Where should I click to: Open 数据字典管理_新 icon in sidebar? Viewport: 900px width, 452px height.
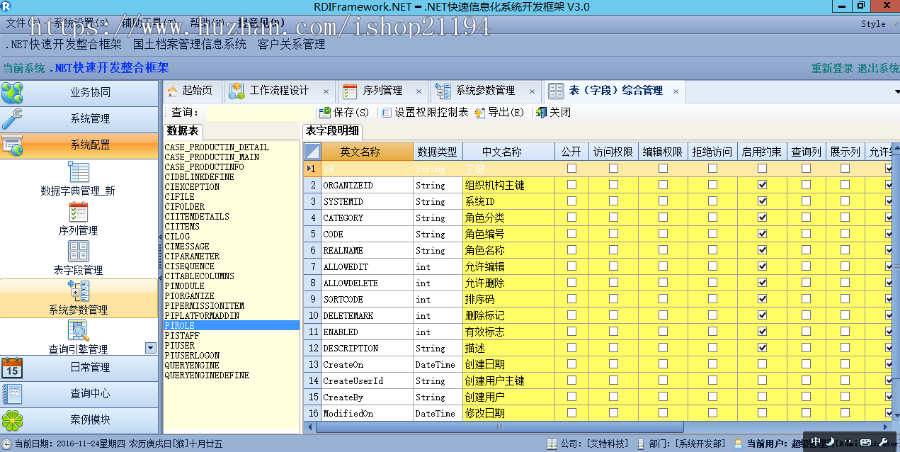coord(79,172)
